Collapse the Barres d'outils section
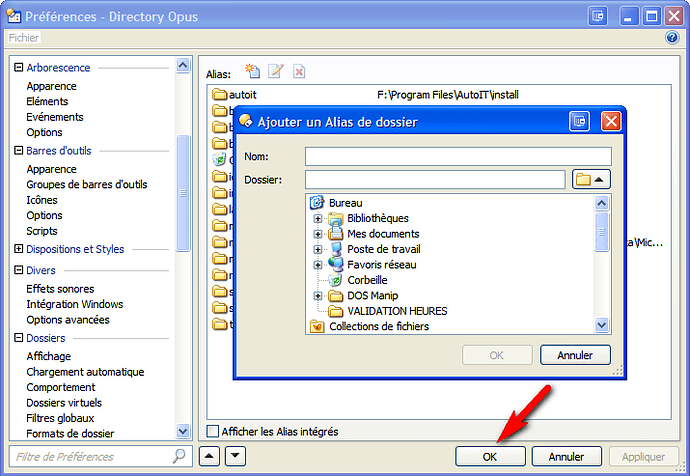Screen dimensions: 690x476 (x=18, y=150)
